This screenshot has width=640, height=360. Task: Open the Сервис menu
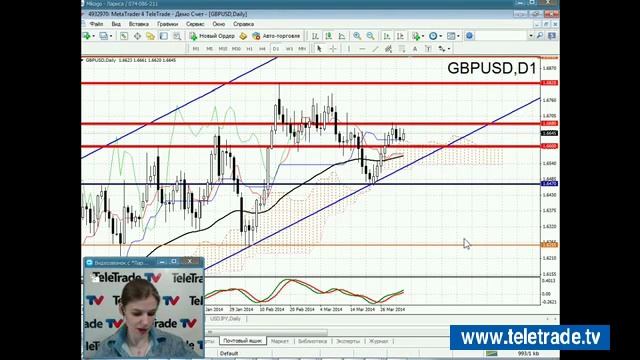coord(195,24)
